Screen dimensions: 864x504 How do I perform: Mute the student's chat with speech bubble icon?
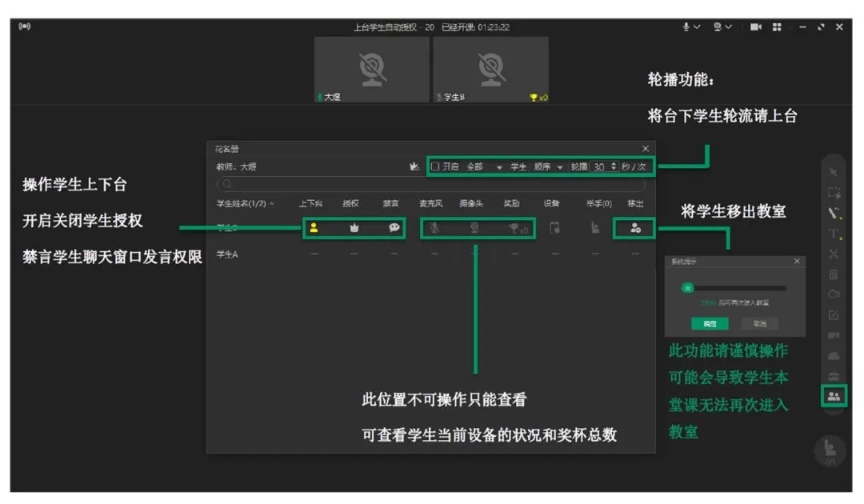point(394,228)
